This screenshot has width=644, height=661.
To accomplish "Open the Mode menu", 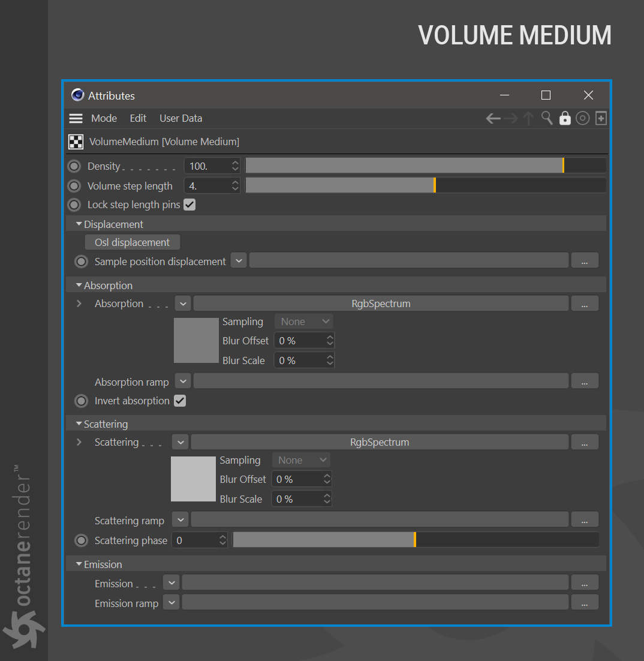I will point(104,118).
